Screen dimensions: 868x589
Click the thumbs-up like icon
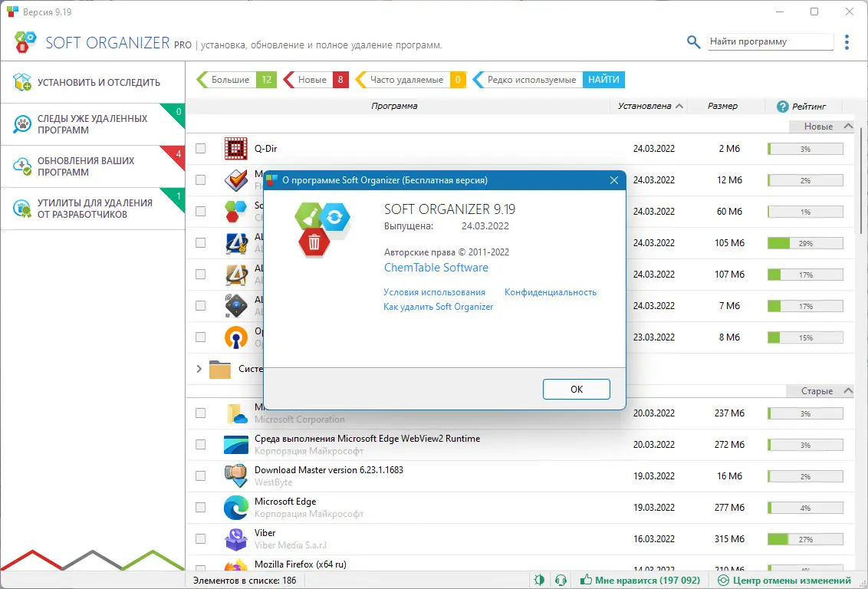(x=586, y=580)
